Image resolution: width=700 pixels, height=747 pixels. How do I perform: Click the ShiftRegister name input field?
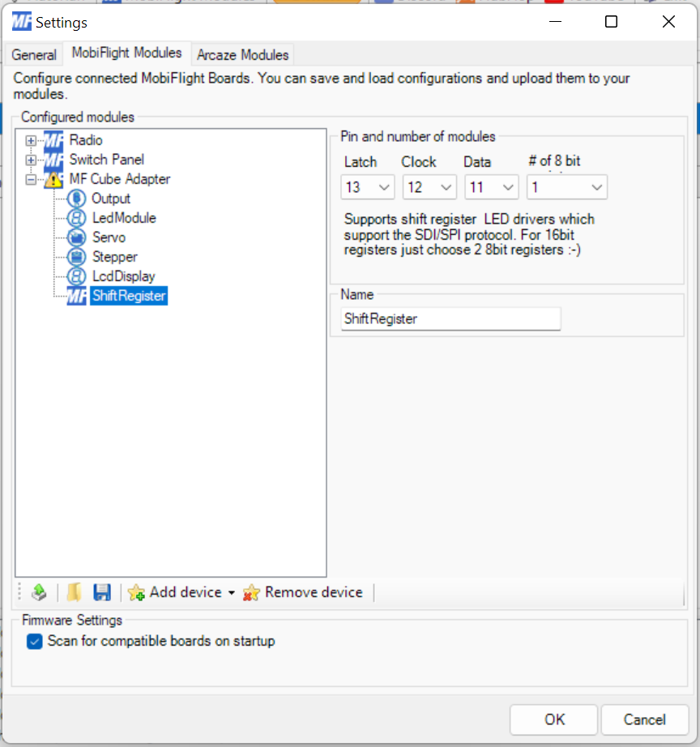(x=450, y=318)
